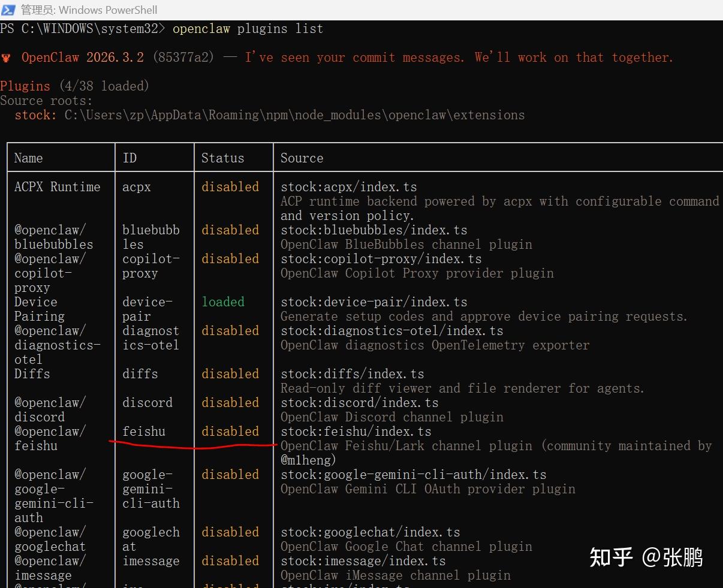This screenshot has height=588, width=723.
Task: Click the '@openclaw/bluebubbles' name cell
Action: pyautogui.click(x=53, y=237)
